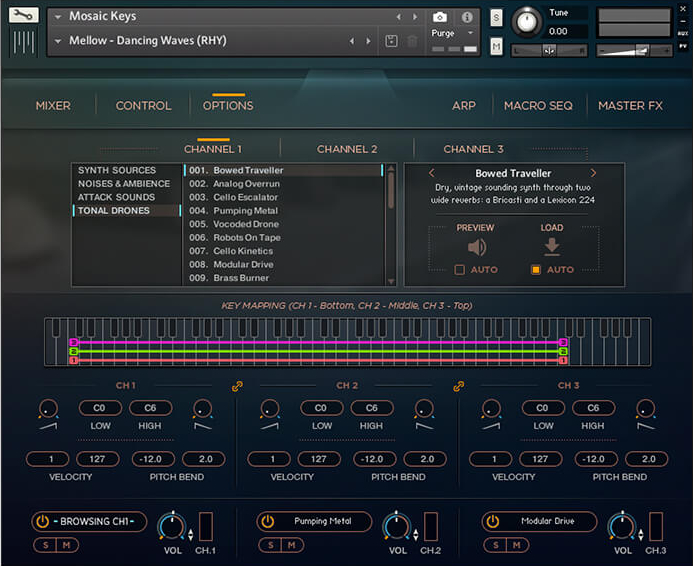This screenshot has height=566, width=693.
Task: Click red channel 1 low key handle
Action: point(74,361)
